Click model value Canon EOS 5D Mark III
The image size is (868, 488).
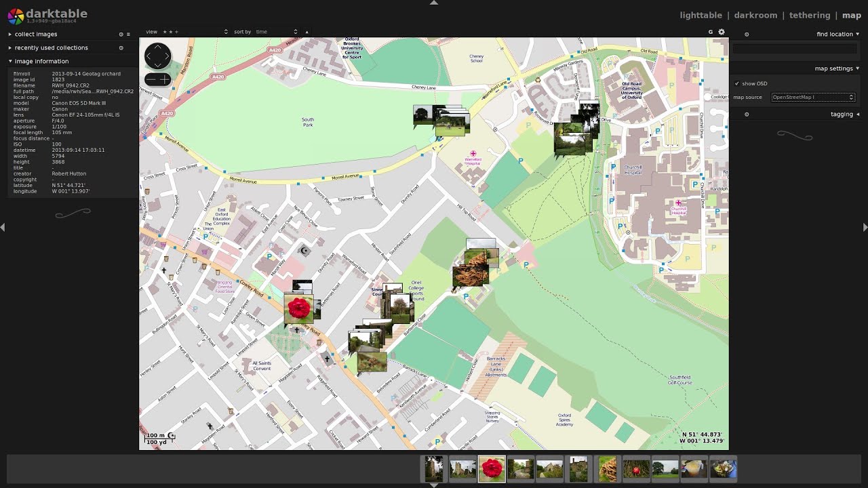[79, 103]
